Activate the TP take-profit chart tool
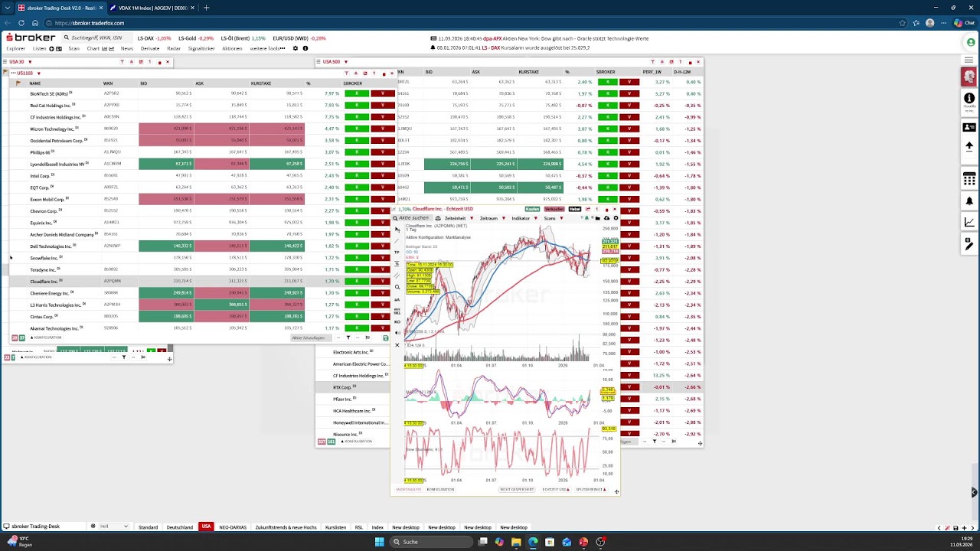This screenshot has width=980, height=551. tap(397, 253)
